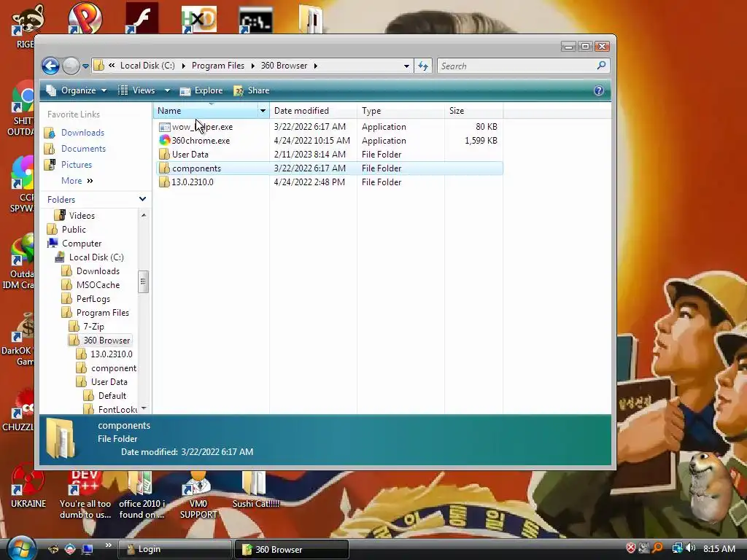Open Pictures in Favorite Links
The height and width of the screenshot is (560, 747).
(76, 165)
